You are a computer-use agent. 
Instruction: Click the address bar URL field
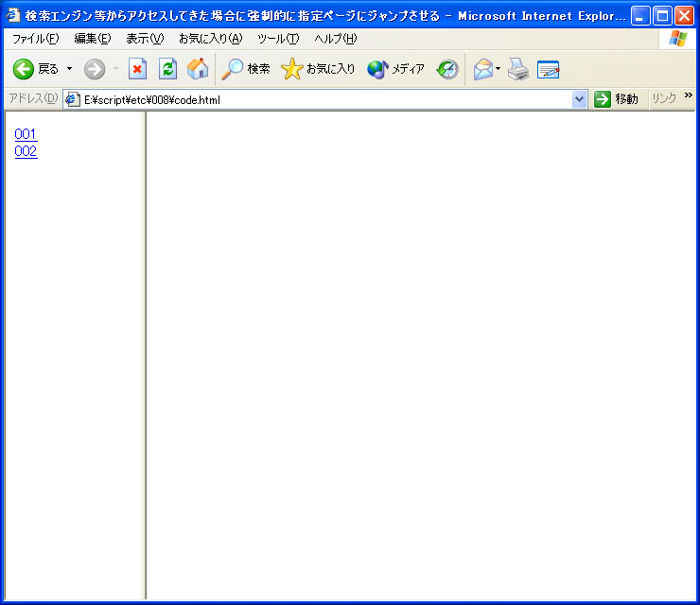[x=322, y=99]
